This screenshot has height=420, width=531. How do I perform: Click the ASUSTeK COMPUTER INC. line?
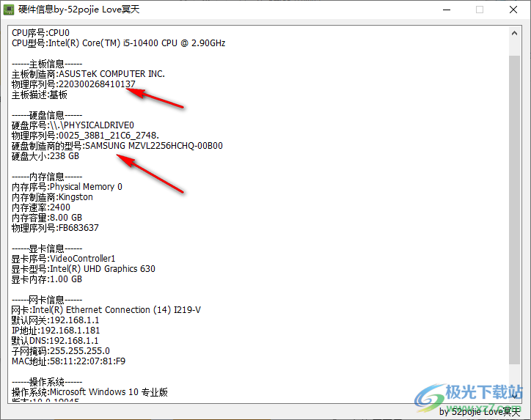(88, 74)
